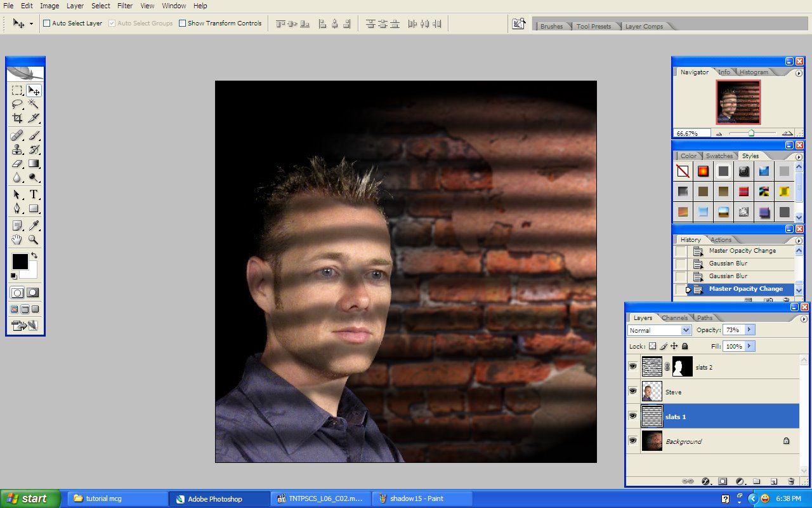The width and height of the screenshot is (812, 508).
Task: Open shadow15 - Paint from taskbar
Action: (422, 498)
